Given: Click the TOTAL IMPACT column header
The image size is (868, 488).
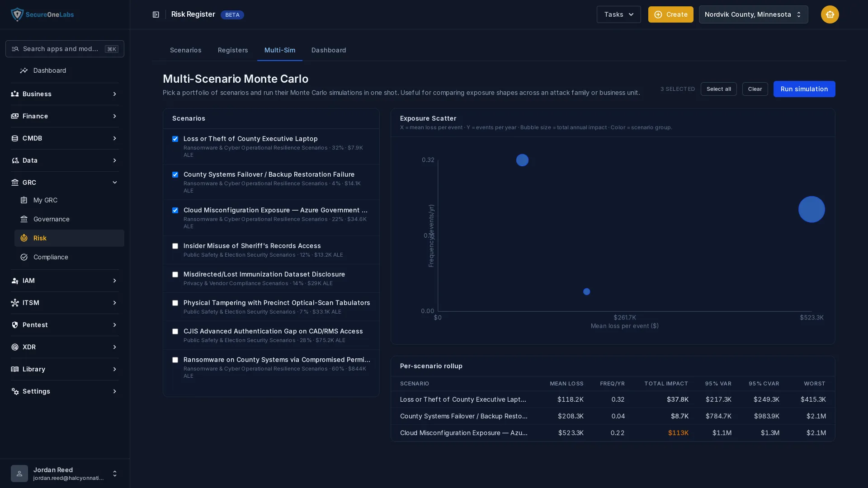Looking at the screenshot, I should click(x=666, y=384).
